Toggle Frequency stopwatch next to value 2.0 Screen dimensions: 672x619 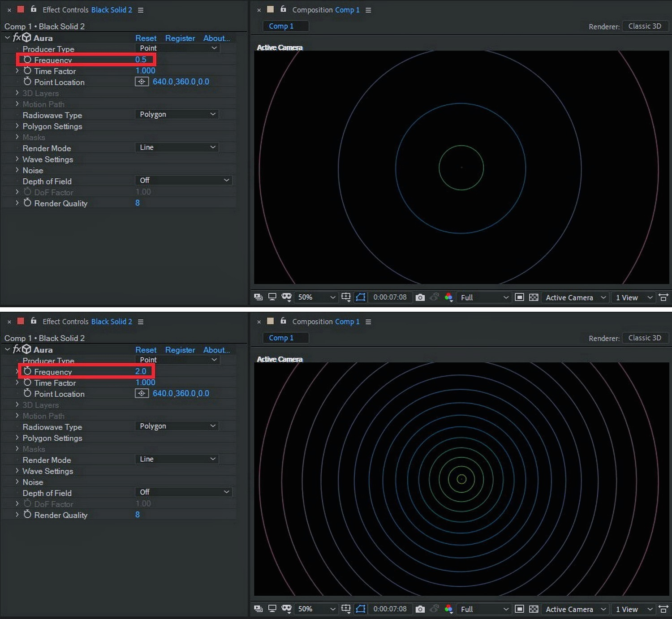point(27,371)
